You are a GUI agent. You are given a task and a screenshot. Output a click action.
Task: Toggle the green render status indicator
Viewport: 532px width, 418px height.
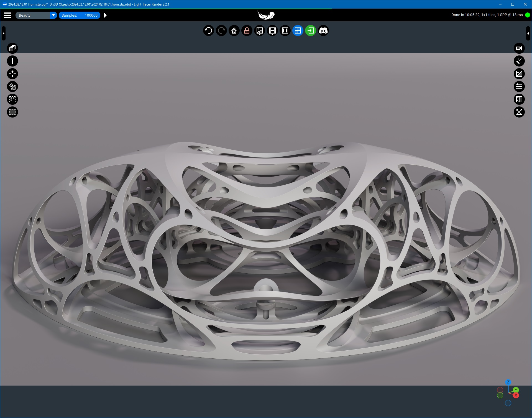[x=528, y=15]
